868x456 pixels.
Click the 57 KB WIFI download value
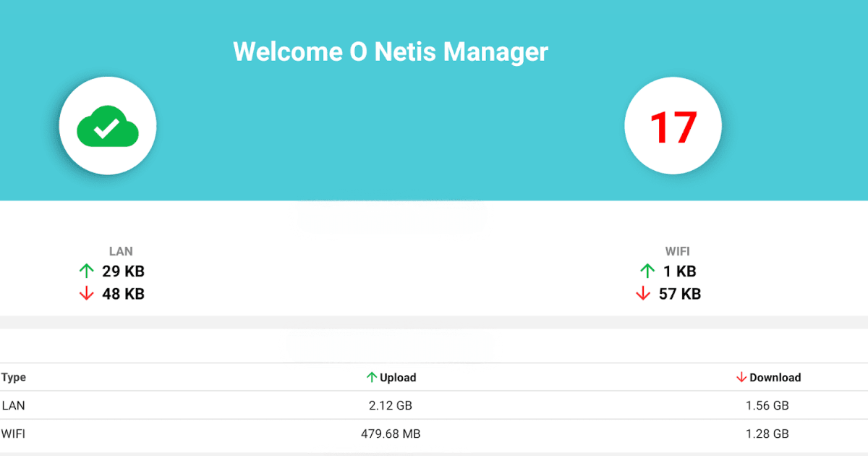(x=678, y=294)
